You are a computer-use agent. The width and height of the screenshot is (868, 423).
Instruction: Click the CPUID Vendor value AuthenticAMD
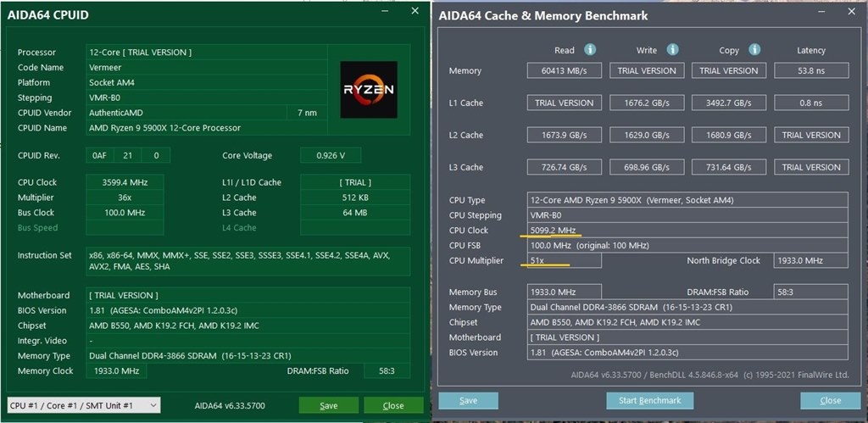(187, 113)
